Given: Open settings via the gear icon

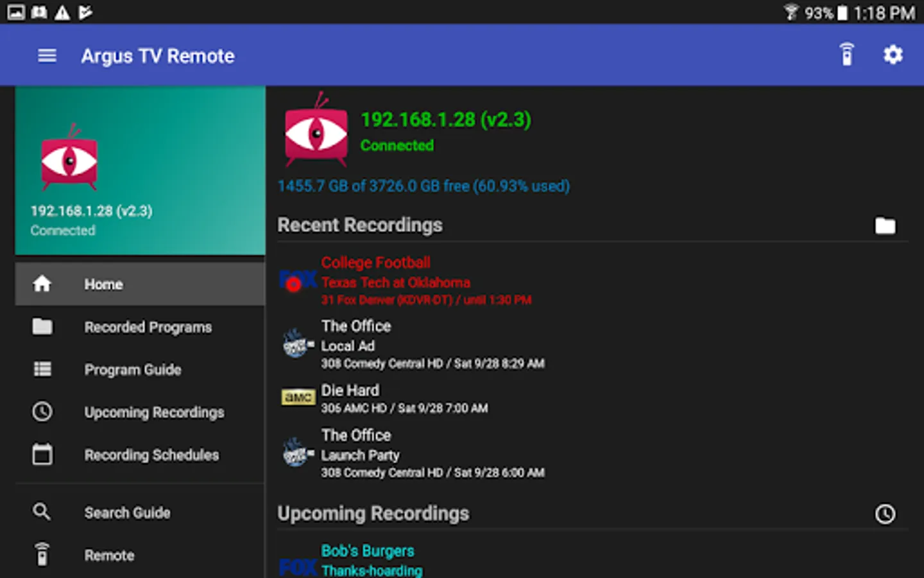Looking at the screenshot, I should pos(893,55).
